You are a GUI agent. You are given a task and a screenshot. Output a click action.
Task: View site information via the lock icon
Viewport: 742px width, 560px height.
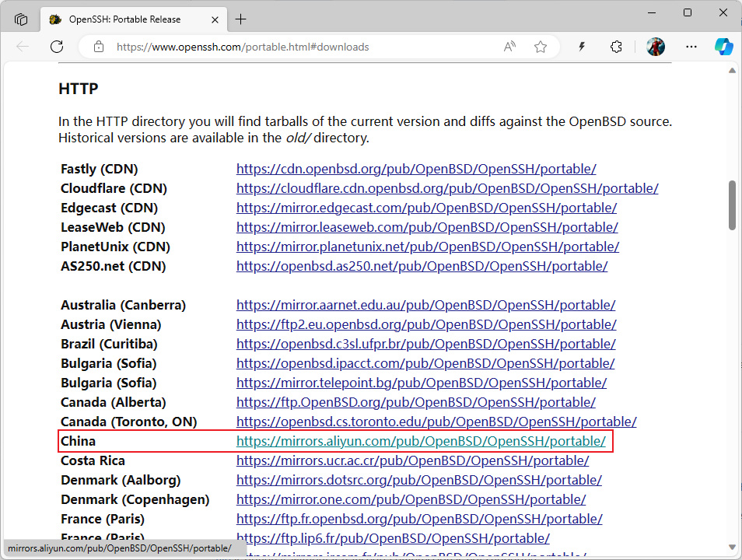[x=98, y=47]
